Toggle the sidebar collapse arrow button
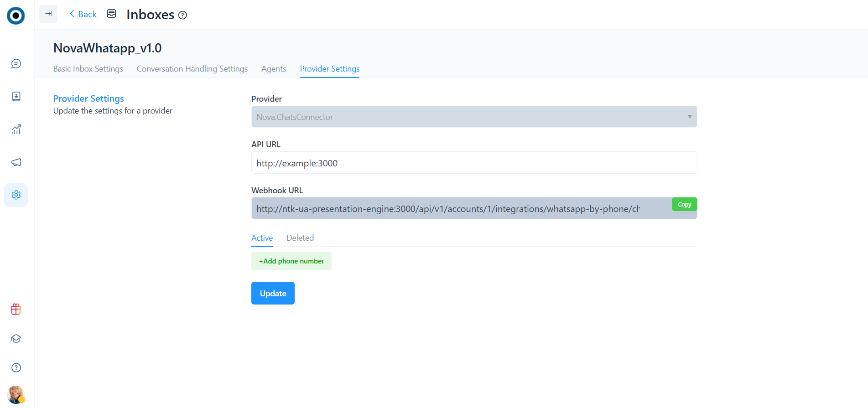Image resolution: width=868 pixels, height=408 pixels. click(x=48, y=14)
